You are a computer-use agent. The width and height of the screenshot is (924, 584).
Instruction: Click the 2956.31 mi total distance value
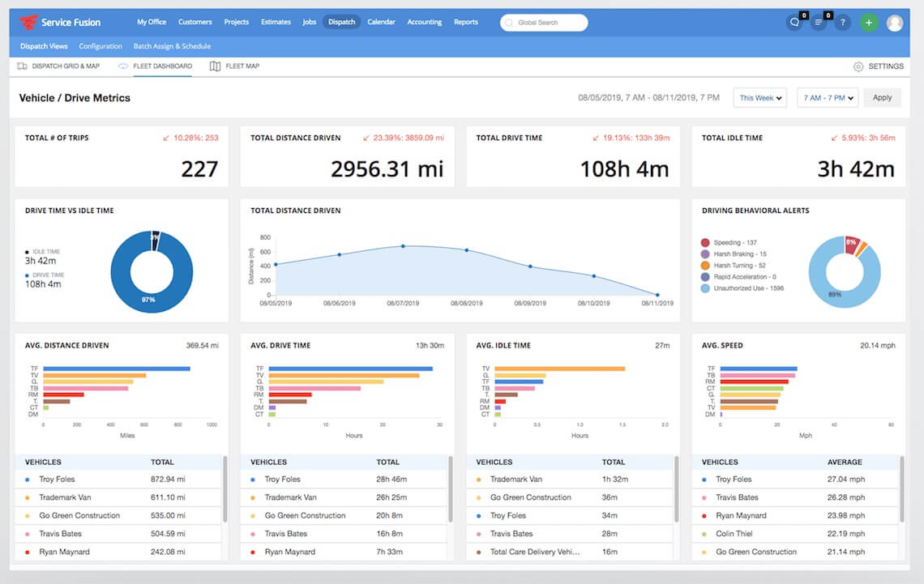[387, 169]
